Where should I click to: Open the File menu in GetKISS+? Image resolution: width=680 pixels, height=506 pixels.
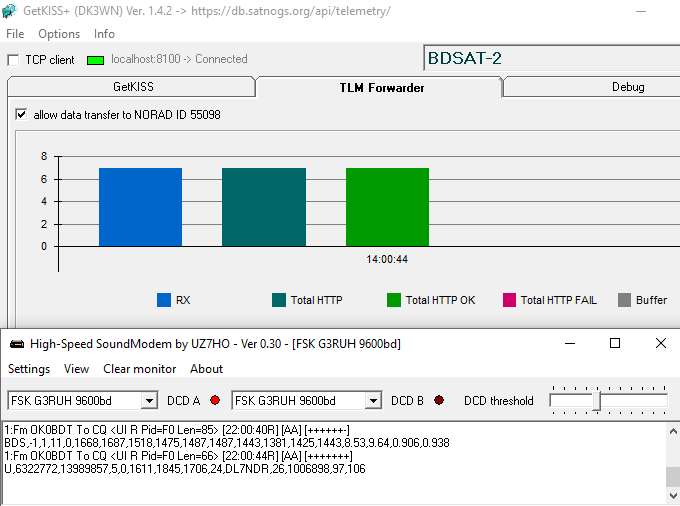[15, 34]
